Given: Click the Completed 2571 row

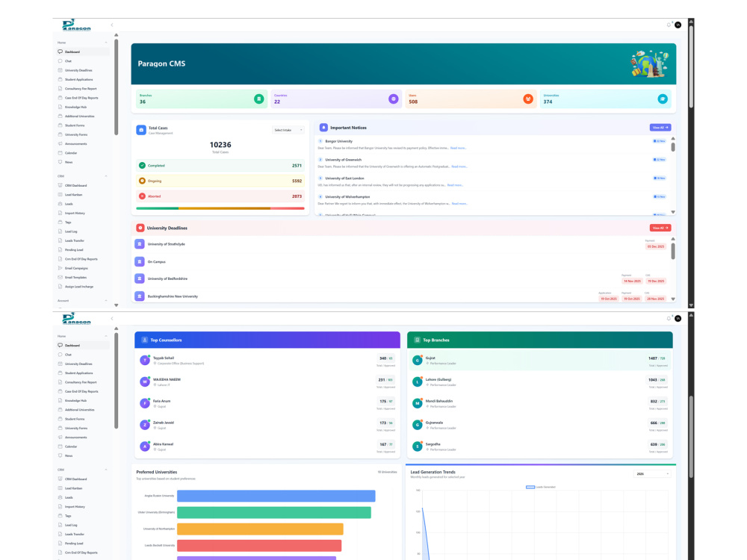Looking at the screenshot, I should click(x=220, y=166).
